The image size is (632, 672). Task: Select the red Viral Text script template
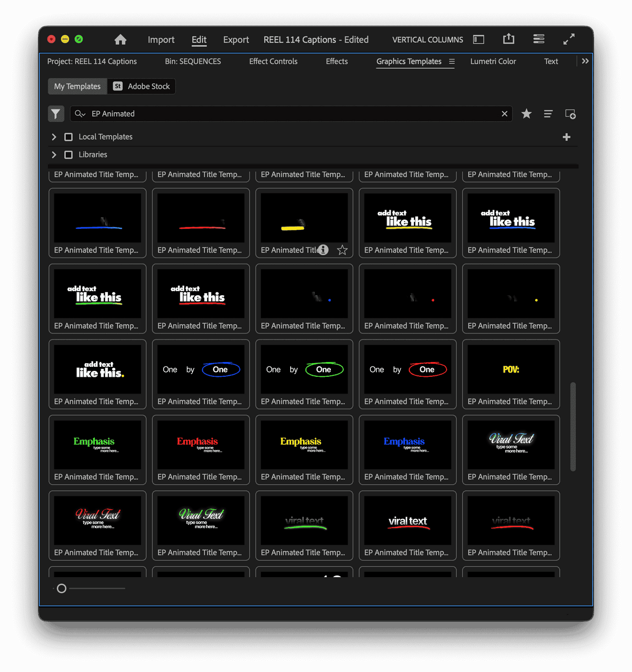pos(97,525)
